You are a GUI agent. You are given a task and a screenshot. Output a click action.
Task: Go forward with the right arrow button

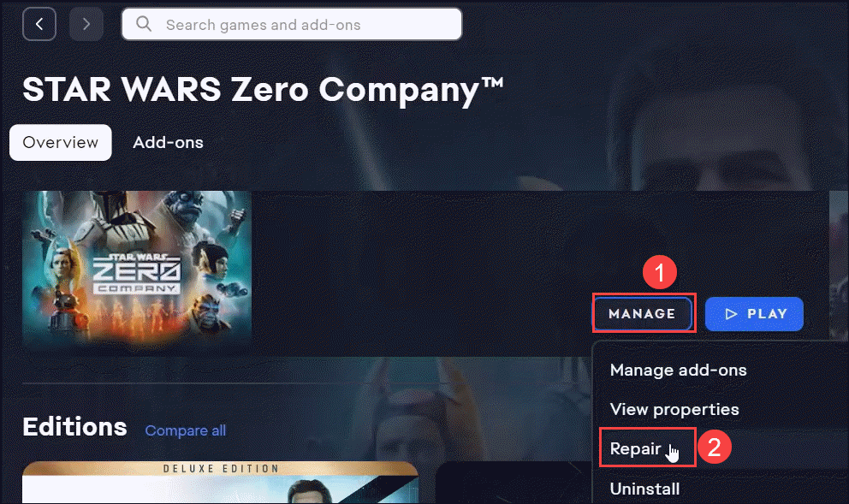pos(86,24)
